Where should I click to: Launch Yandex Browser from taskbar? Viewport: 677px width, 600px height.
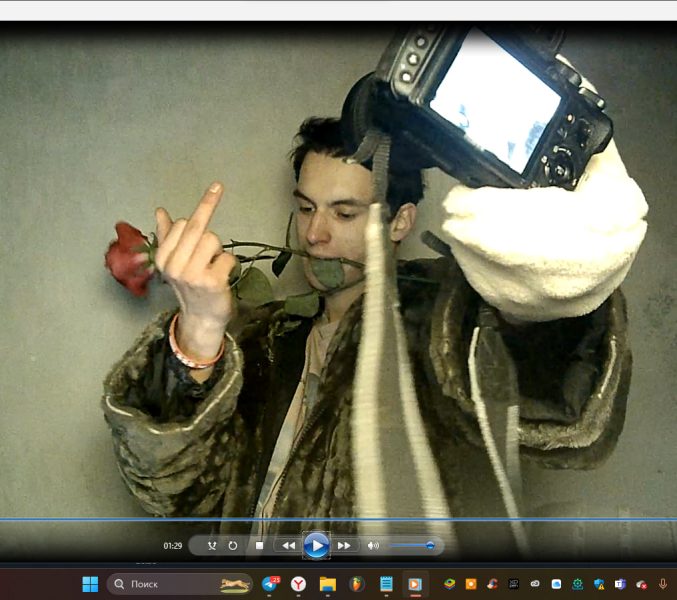click(299, 584)
